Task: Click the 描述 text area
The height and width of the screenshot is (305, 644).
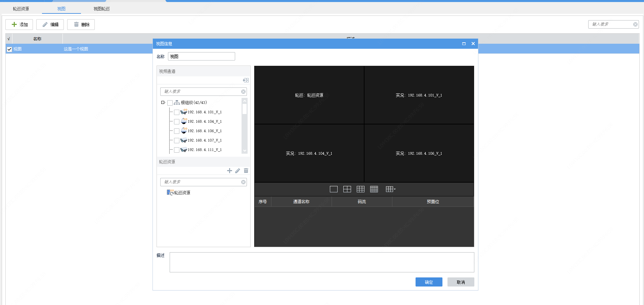Action: coord(322,262)
